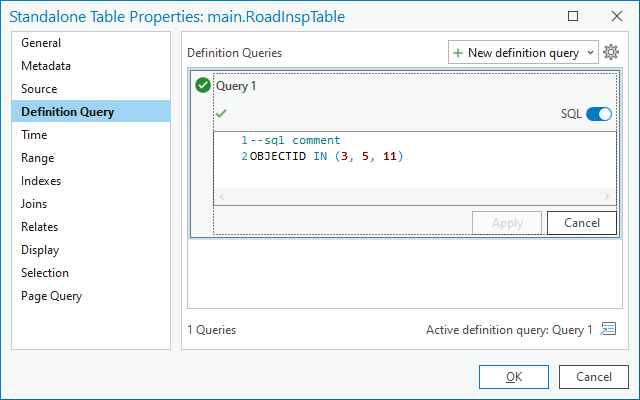This screenshot has width=640, height=400.
Task: Click the small green validation checkmark
Action: tap(221, 114)
